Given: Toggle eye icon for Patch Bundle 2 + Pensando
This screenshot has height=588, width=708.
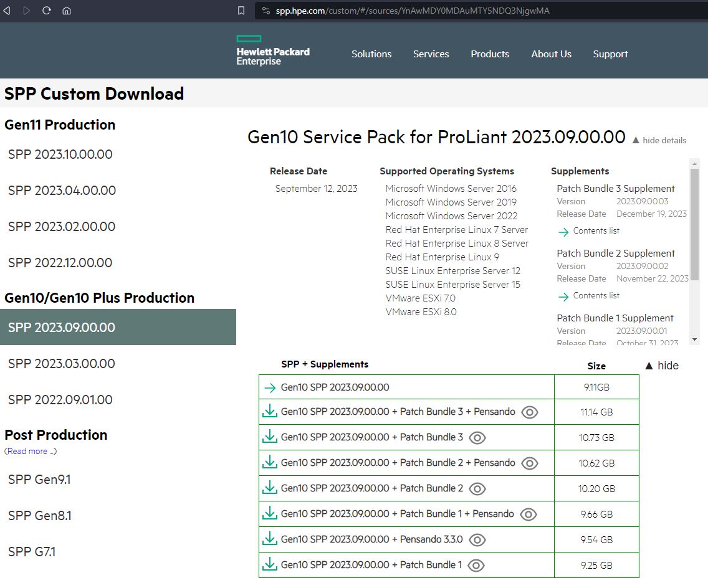Looking at the screenshot, I should pyautogui.click(x=529, y=463).
